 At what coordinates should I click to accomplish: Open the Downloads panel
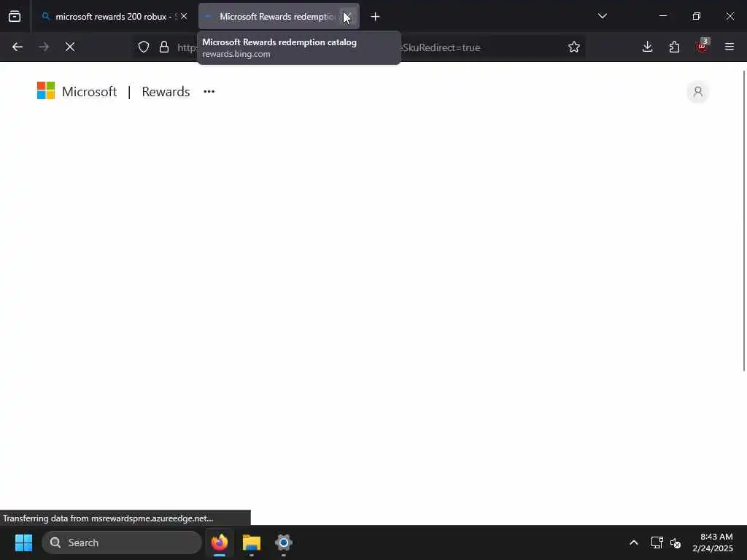pos(648,47)
